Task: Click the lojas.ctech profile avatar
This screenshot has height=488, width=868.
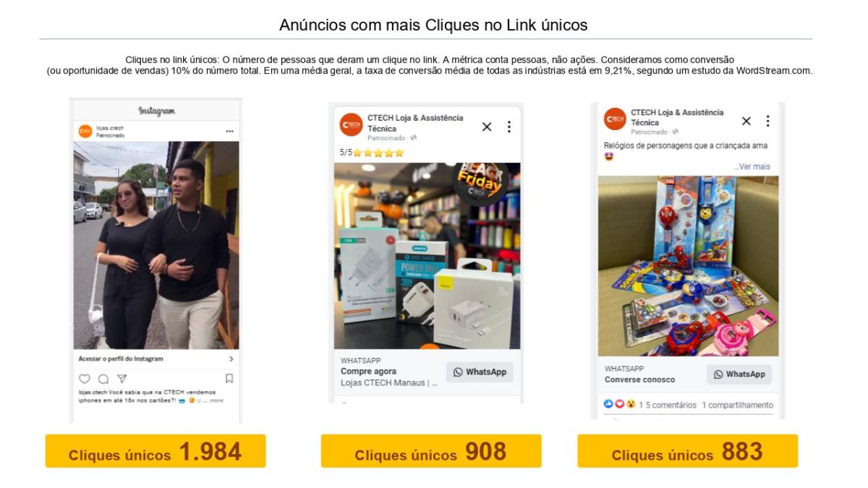Action: click(x=85, y=131)
